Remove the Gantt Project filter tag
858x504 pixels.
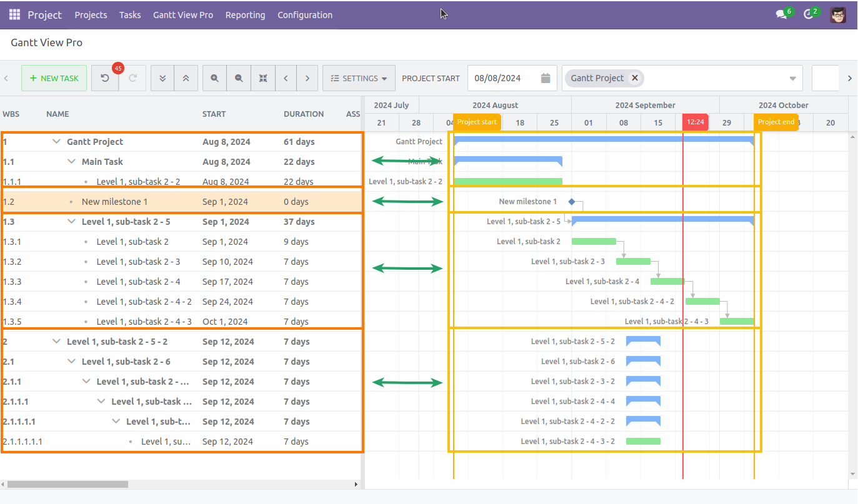[634, 78]
